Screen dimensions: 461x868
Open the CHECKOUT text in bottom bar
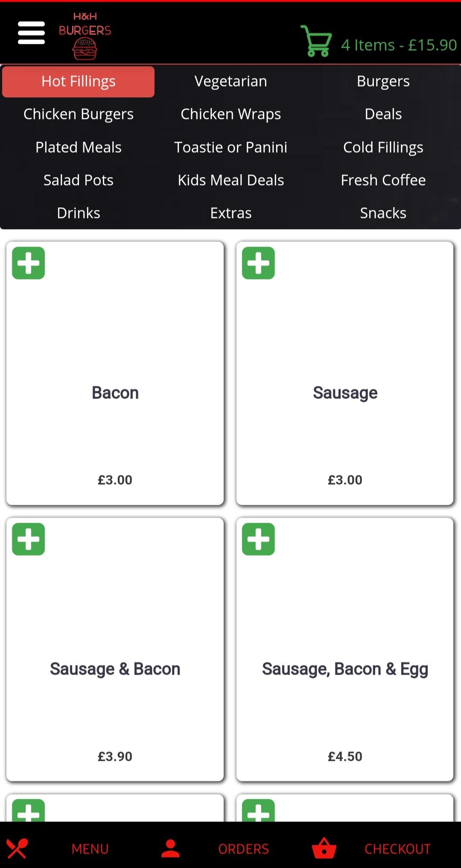click(397, 849)
